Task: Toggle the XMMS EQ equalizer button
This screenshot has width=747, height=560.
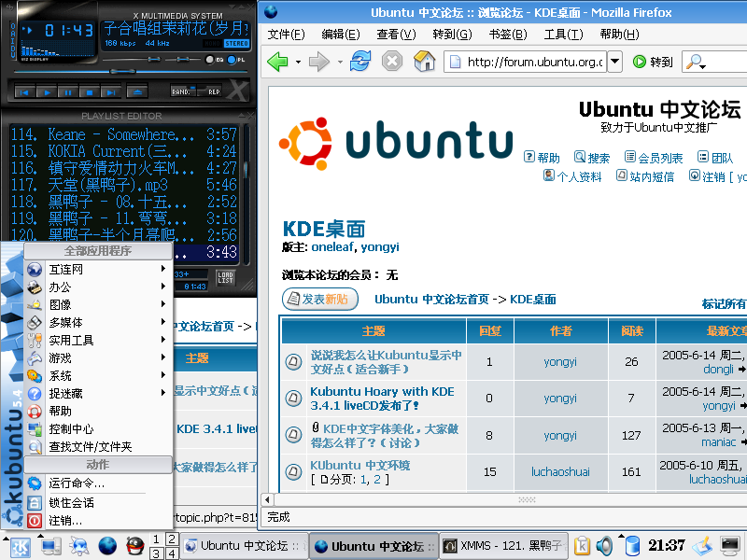Action: point(214,60)
